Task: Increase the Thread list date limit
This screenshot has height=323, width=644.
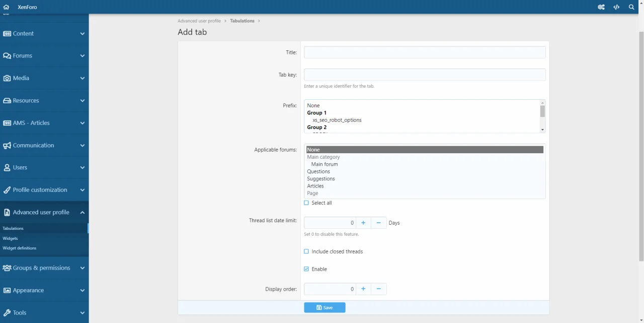Action: coord(363,223)
